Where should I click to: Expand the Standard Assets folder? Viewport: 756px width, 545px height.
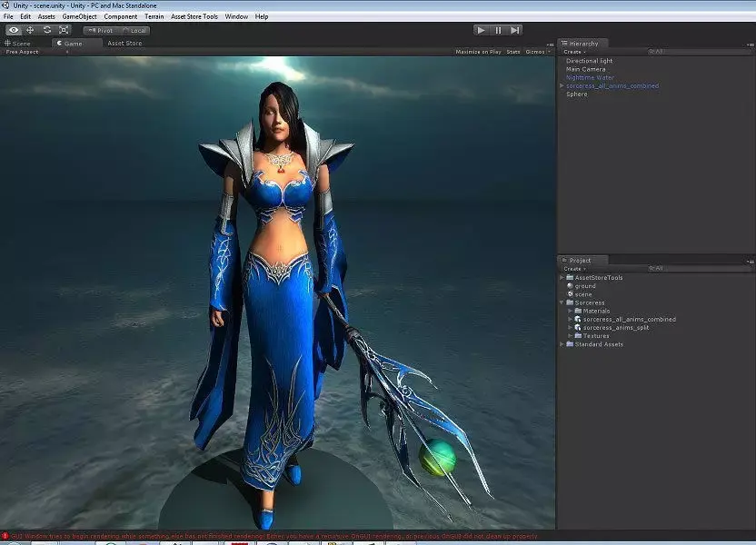(562, 344)
